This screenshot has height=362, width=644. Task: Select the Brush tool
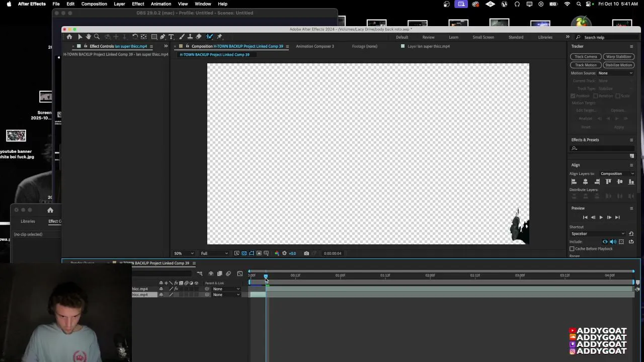pos(182,37)
